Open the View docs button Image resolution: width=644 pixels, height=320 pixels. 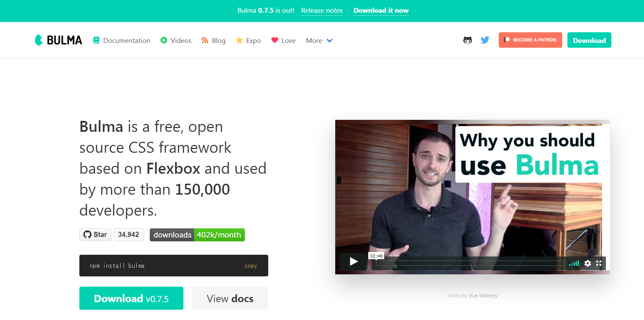tap(230, 298)
